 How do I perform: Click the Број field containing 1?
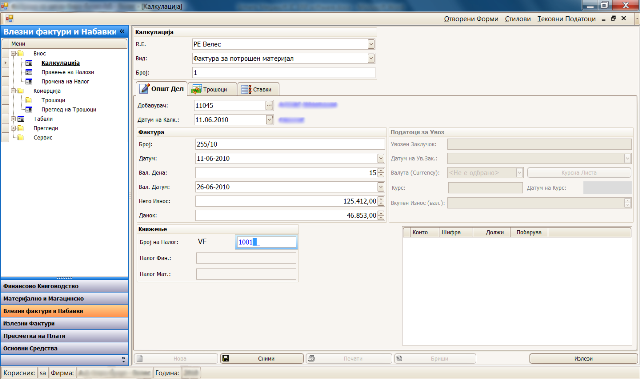point(283,73)
